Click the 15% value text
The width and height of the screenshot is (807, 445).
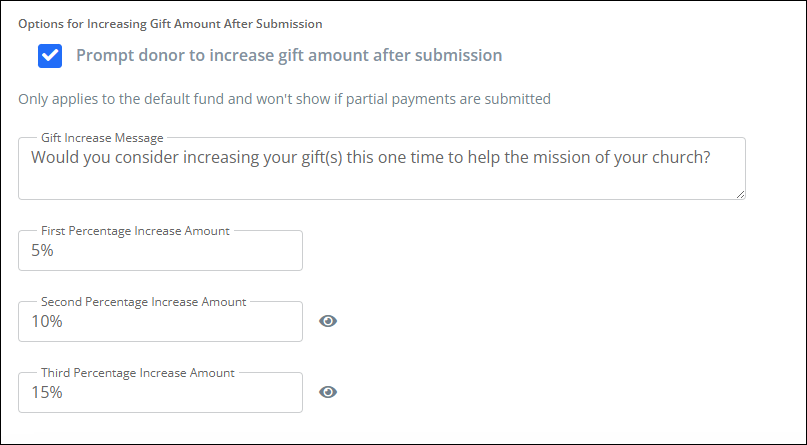click(x=46, y=393)
